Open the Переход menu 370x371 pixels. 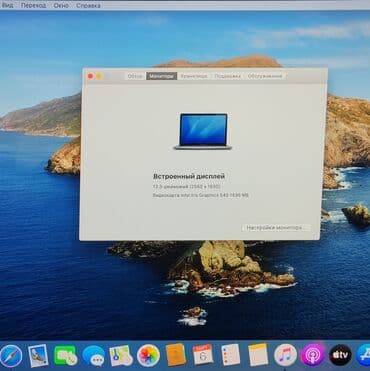coord(33,5)
